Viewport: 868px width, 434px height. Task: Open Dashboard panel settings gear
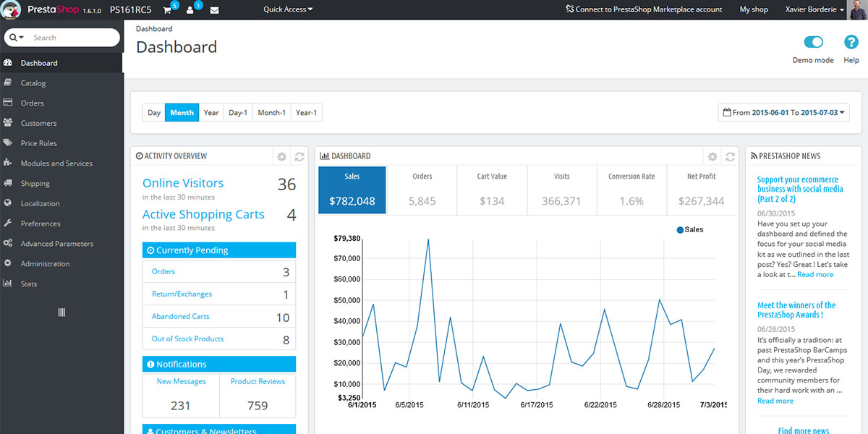point(712,156)
